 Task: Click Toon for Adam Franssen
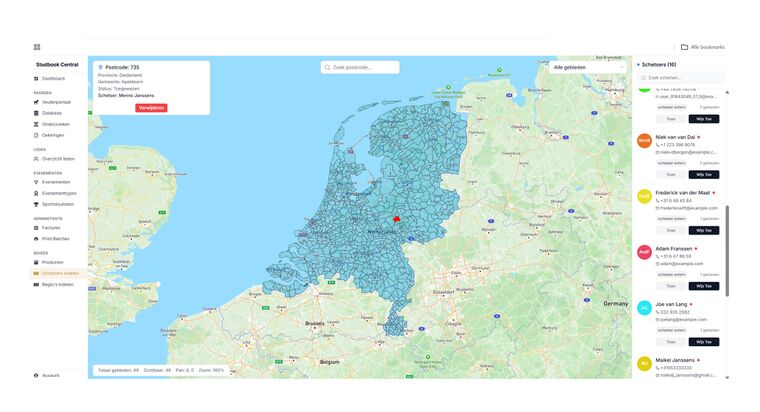(671, 286)
